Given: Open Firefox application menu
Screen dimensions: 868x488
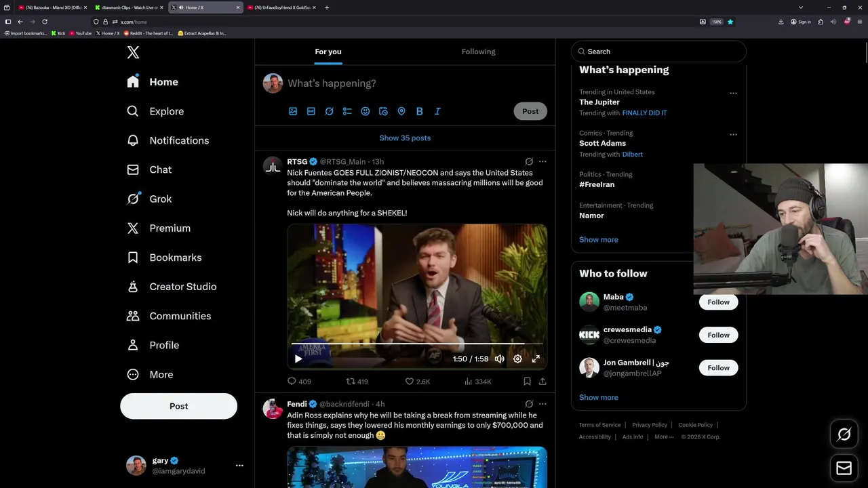Looking at the screenshot, I should [x=860, y=22].
